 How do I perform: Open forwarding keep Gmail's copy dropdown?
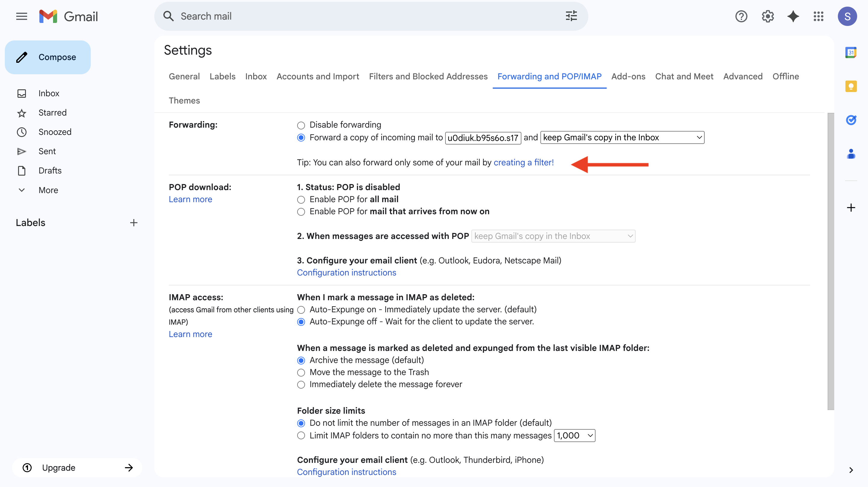pyautogui.click(x=622, y=138)
